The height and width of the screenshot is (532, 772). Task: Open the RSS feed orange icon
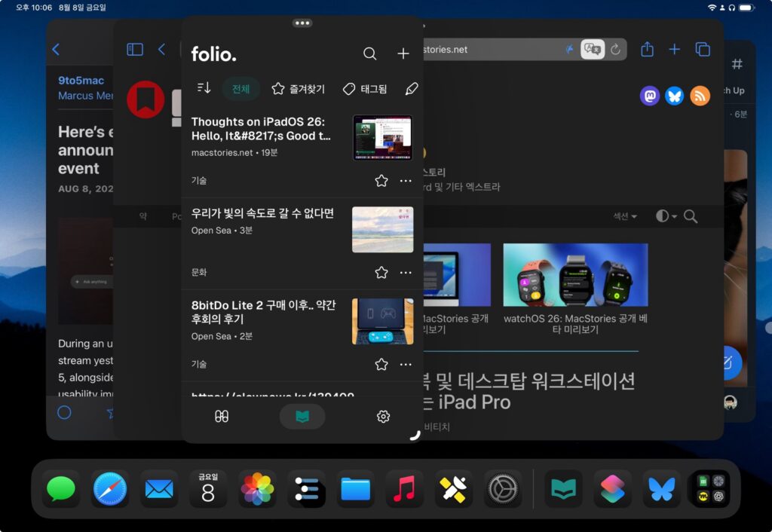700,96
